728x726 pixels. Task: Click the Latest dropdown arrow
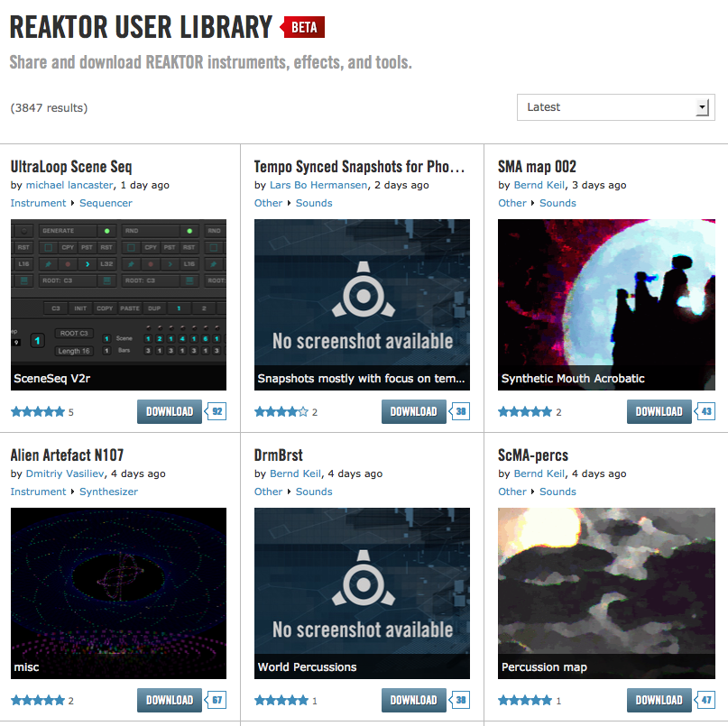(x=702, y=107)
